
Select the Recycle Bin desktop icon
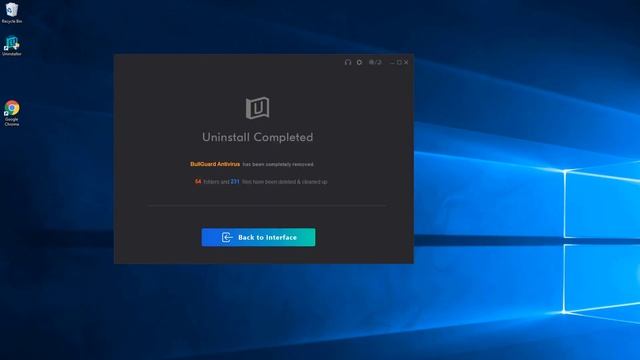[x=12, y=13]
